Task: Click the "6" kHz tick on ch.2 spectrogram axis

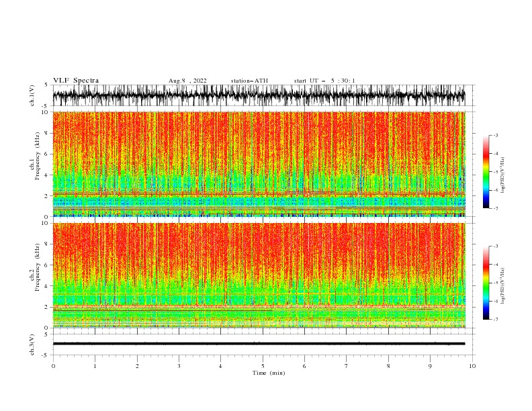Action: pyautogui.click(x=46, y=265)
